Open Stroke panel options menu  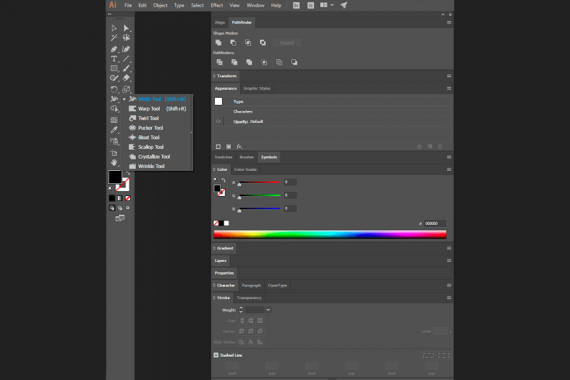click(x=449, y=297)
